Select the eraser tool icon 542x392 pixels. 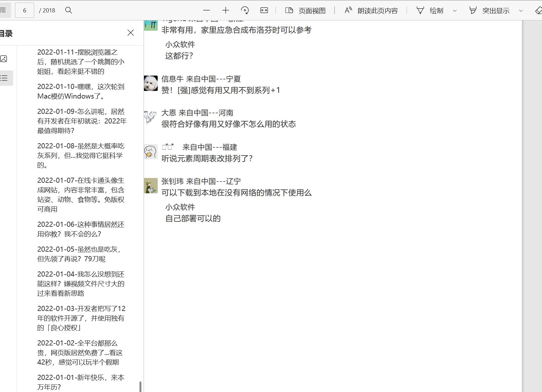[538, 10]
